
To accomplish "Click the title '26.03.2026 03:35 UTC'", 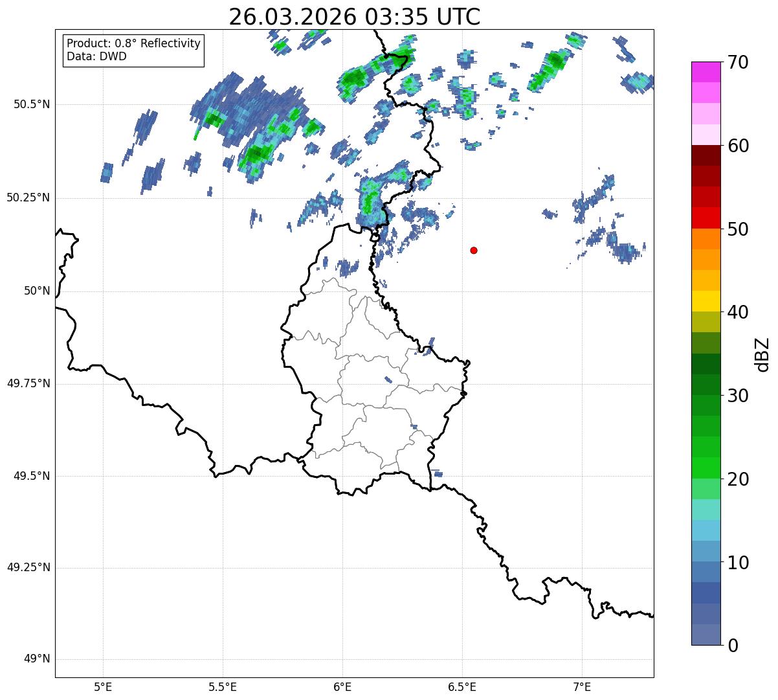I will (x=355, y=17).
